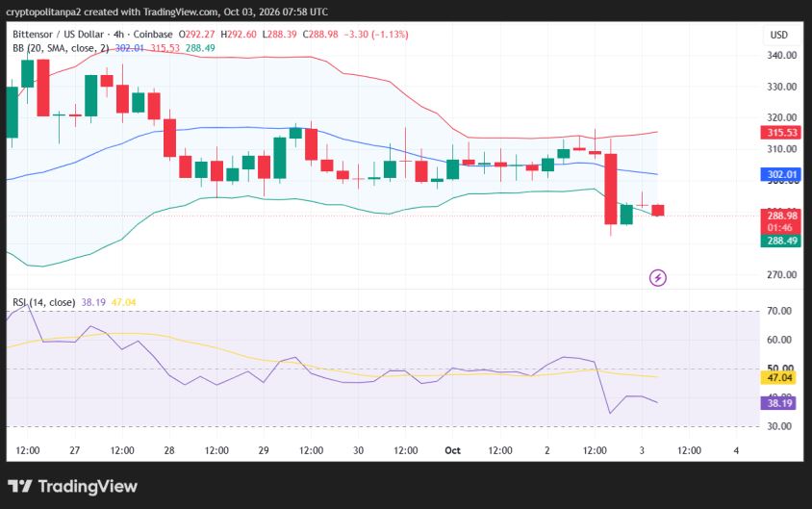Viewport: 812px width, 509px height.
Task: Click the purple 38.19 RSI value in legend
Action: tap(93, 302)
